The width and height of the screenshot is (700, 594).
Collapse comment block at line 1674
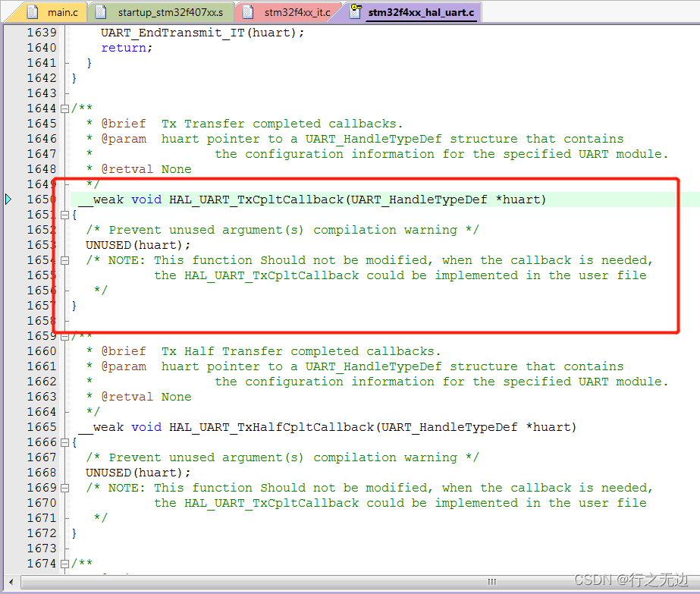[64, 564]
